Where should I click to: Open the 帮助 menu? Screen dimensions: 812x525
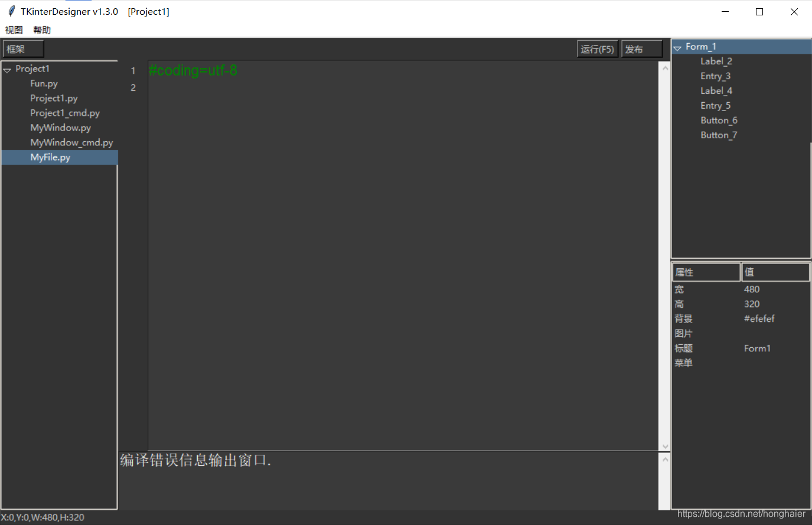click(x=42, y=30)
